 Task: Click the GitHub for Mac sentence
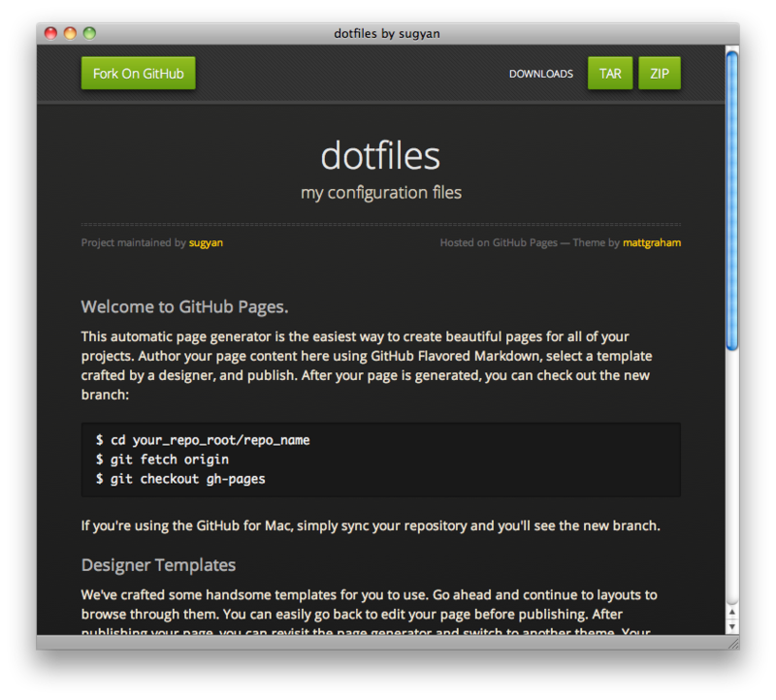371,525
